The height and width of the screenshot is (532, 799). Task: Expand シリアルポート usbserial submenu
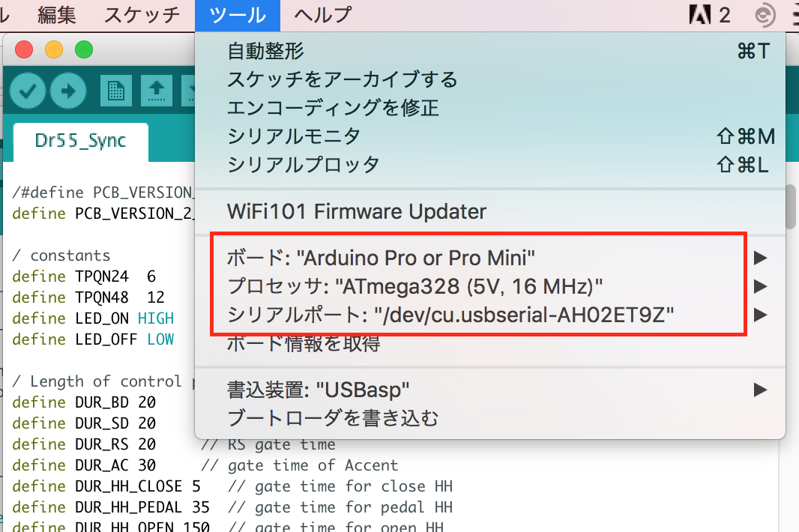(x=489, y=315)
